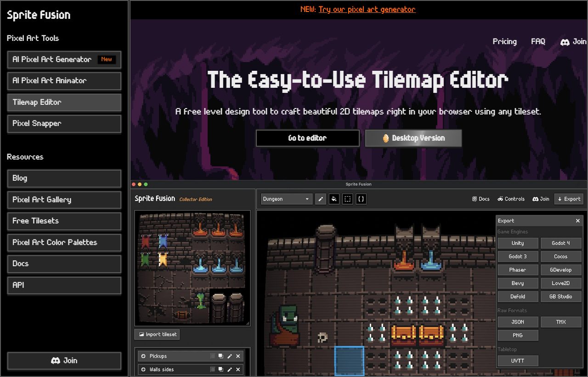588x377 pixels.
Task: Click the Desktop Version button
Action: point(413,138)
